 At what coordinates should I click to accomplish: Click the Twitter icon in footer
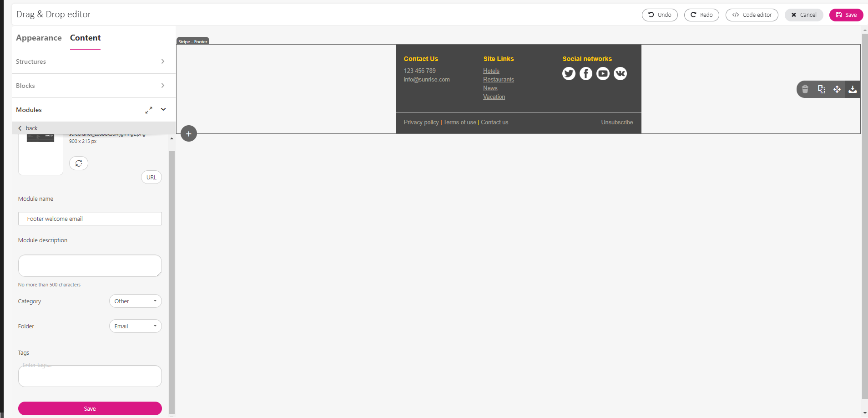569,74
